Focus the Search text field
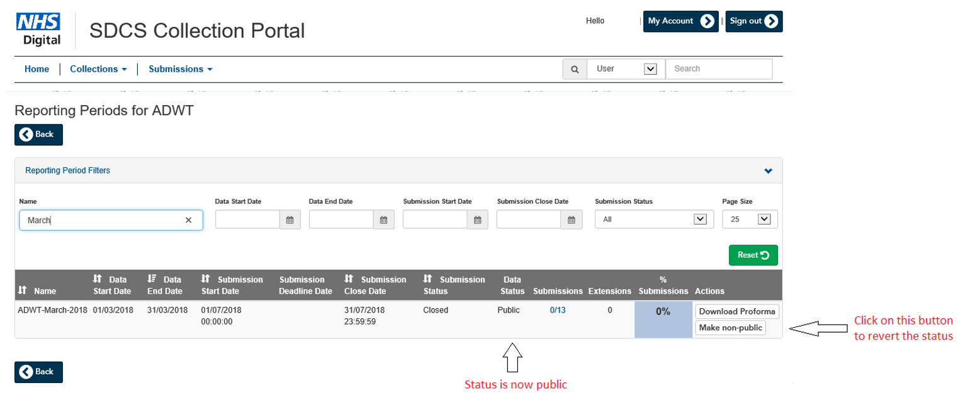 (719, 69)
